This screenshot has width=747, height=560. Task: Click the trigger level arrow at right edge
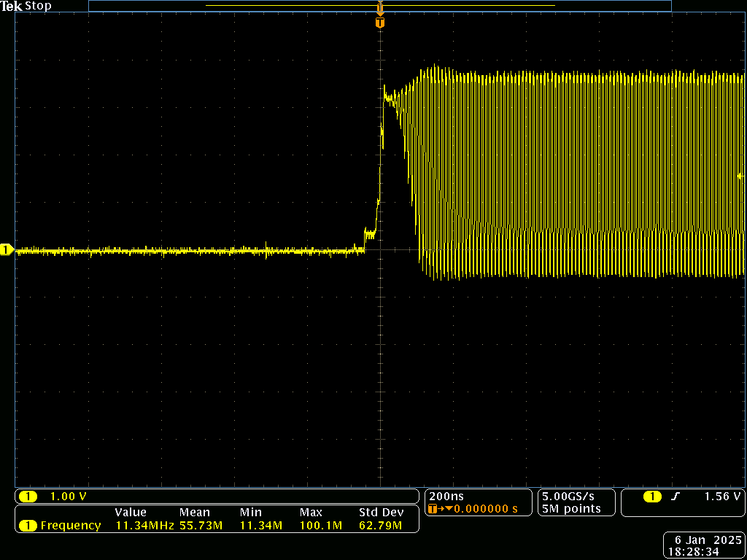(740, 176)
